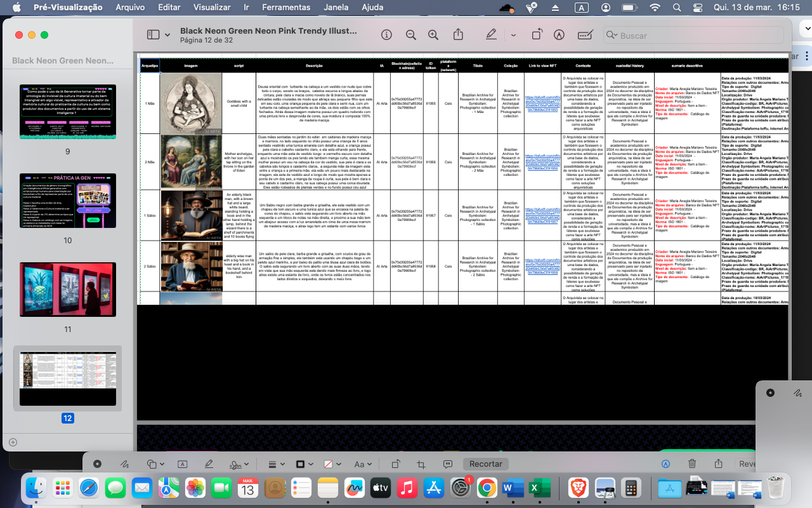The width and height of the screenshot is (812, 508).
Task: Insert a text box with Text tool
Action: 183,464
